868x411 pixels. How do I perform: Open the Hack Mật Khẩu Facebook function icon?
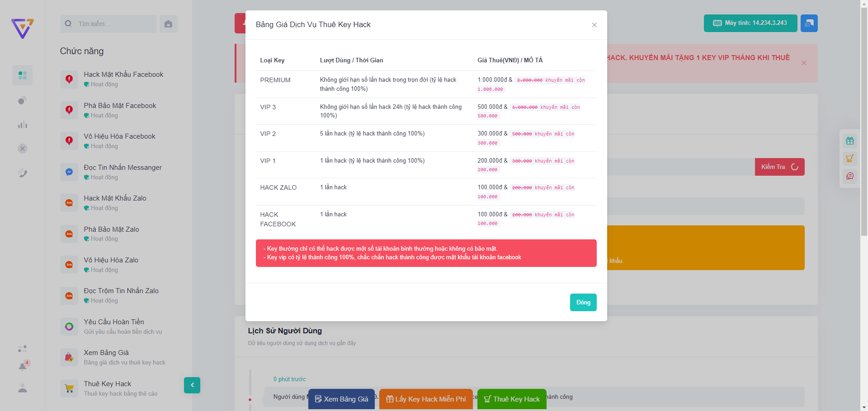pos(69,79)
